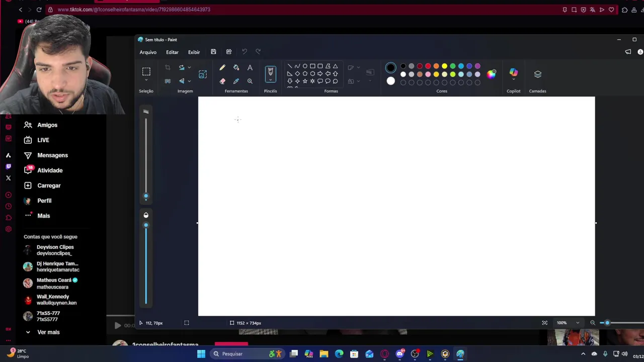644x362 pixels.
Task: Open the Edit colors wheel
Action: (x=491, y=74)
